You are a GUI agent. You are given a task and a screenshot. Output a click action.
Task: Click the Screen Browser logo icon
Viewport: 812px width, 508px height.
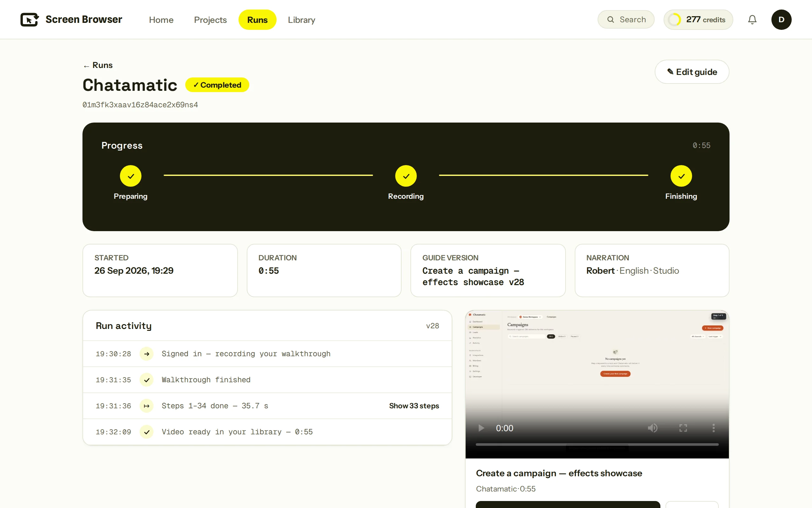click(x=29, y=19)
